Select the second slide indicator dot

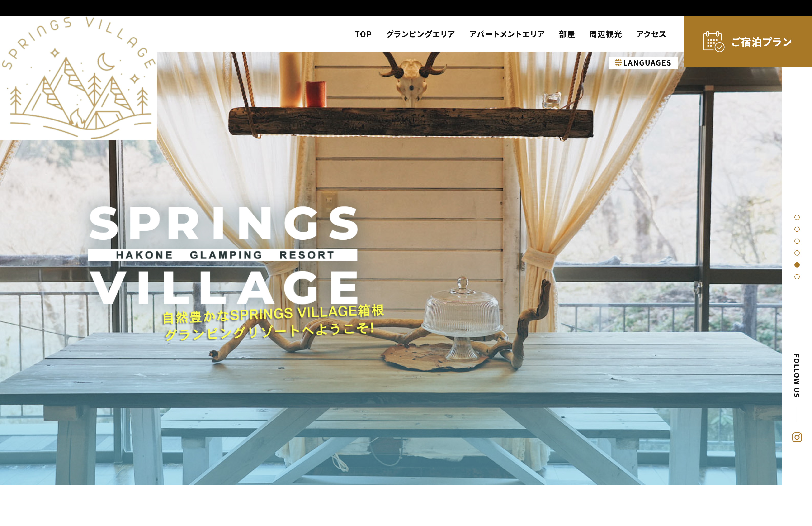[x=797, y=229]
